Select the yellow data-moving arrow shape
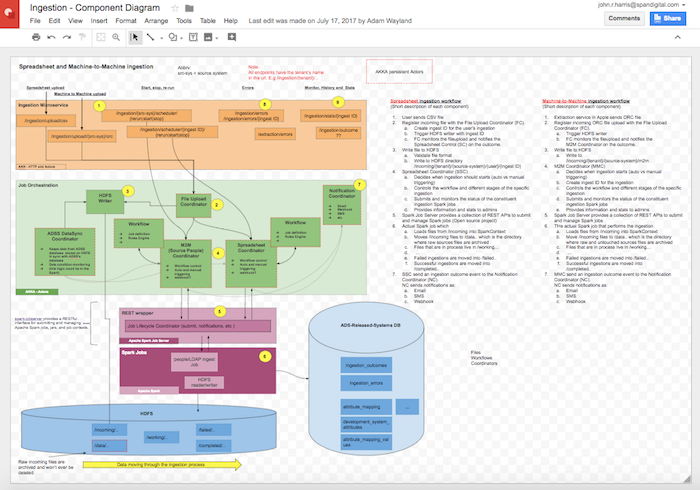700x490 pixels. [x=162, y=465]
